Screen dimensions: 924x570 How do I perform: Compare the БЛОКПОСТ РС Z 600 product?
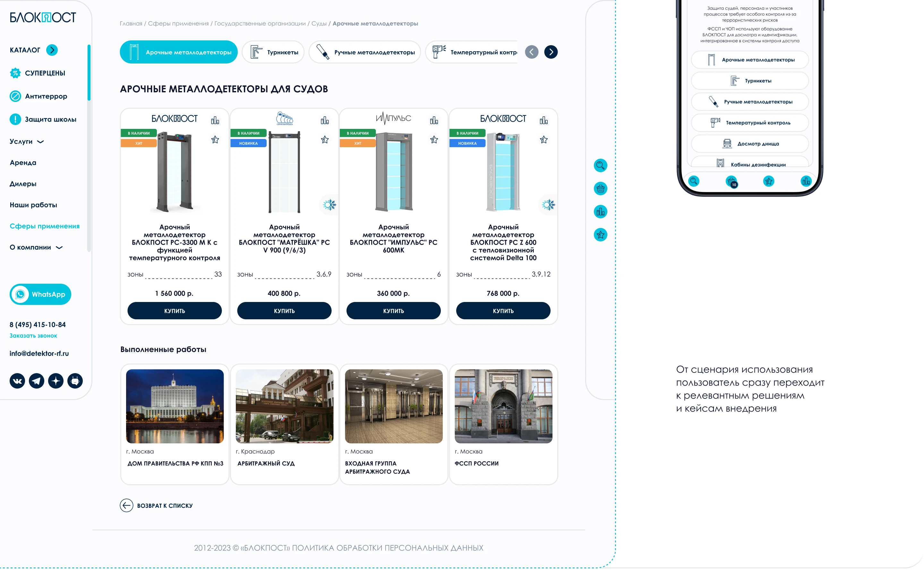click(x=544, y=120)
